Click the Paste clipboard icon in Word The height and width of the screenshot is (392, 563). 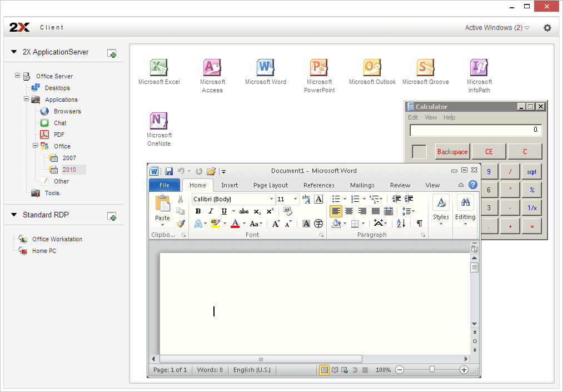(x=162, y=204)
